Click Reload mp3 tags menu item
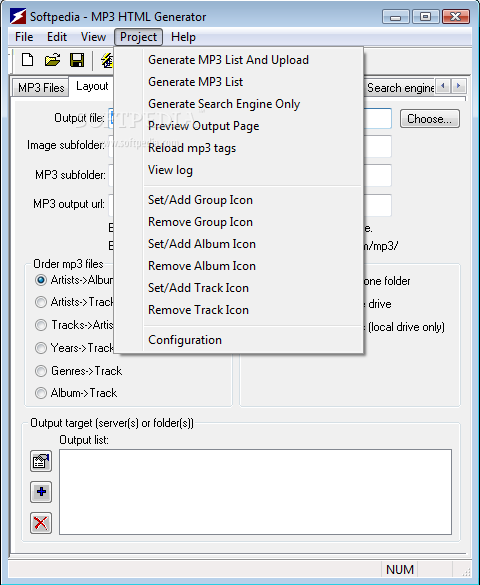This screenshot has height=585, width=480. click(239, 148)
